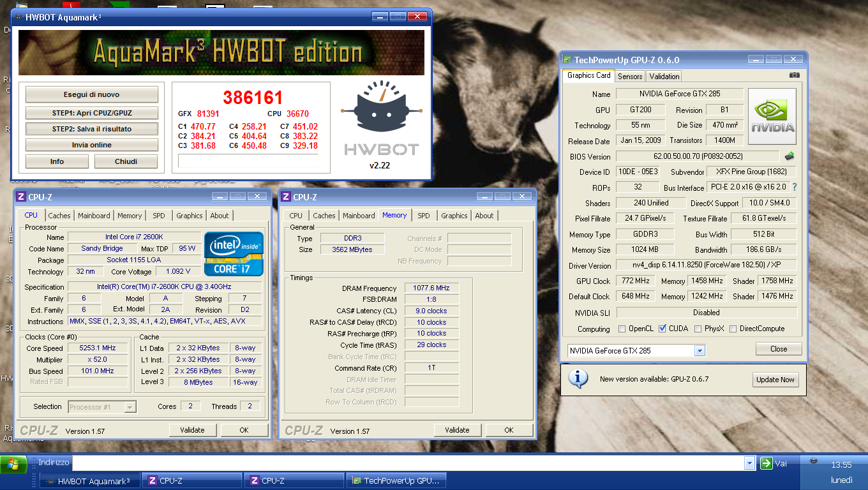868x490 pixels.
Task: Open SPD tab in left CPU-Z window
Action: click(159, 216)
